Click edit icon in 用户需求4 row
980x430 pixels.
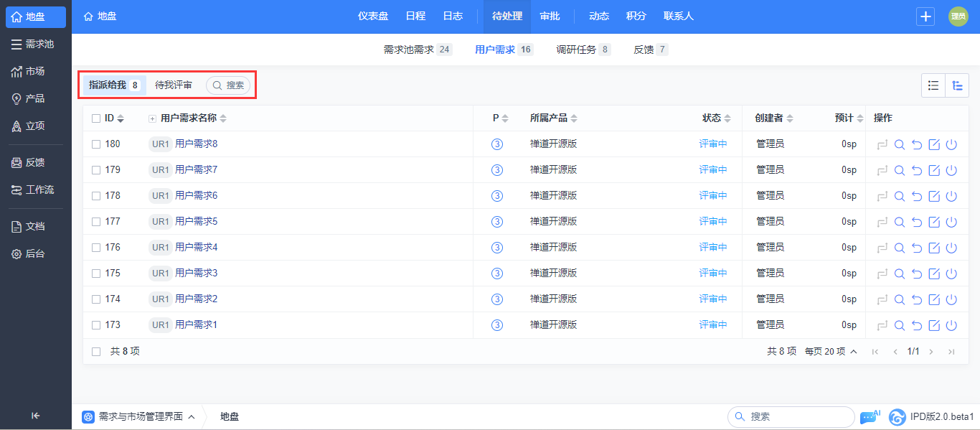point(934,248)
